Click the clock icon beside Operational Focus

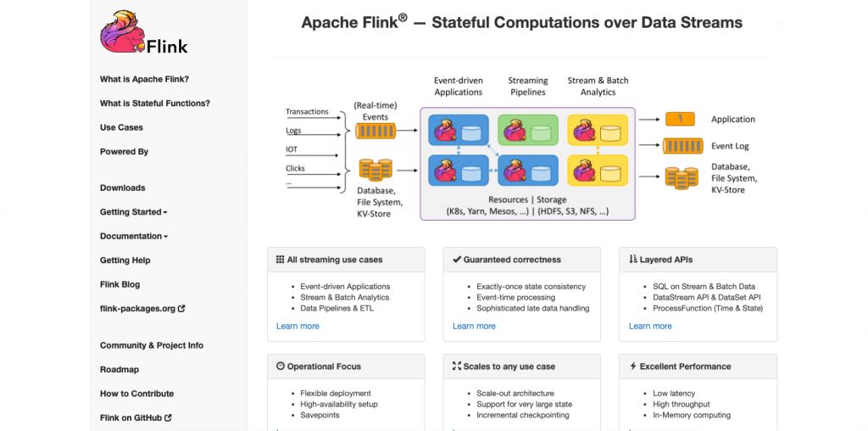pos(280,366)
